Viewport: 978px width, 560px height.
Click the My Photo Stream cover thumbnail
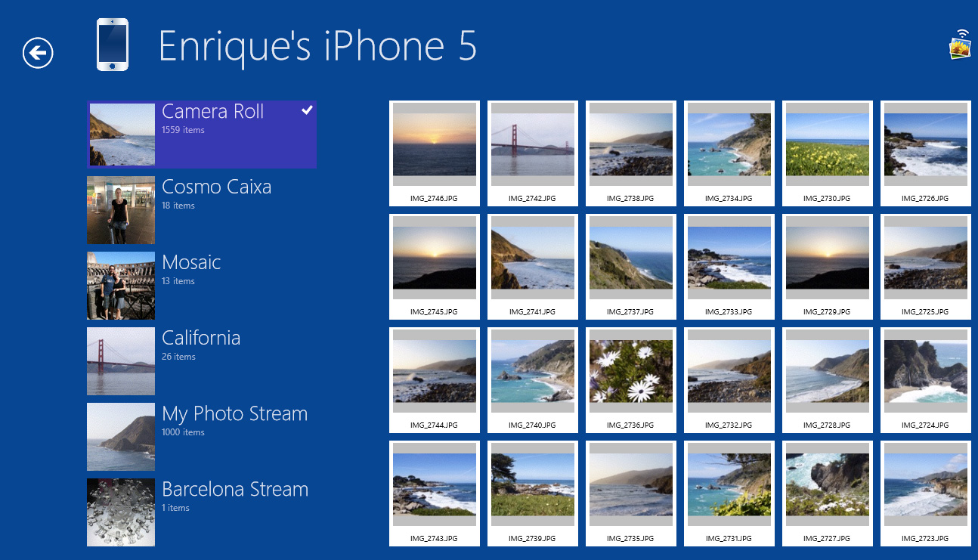pyautogui.click(x=121, y=437)
